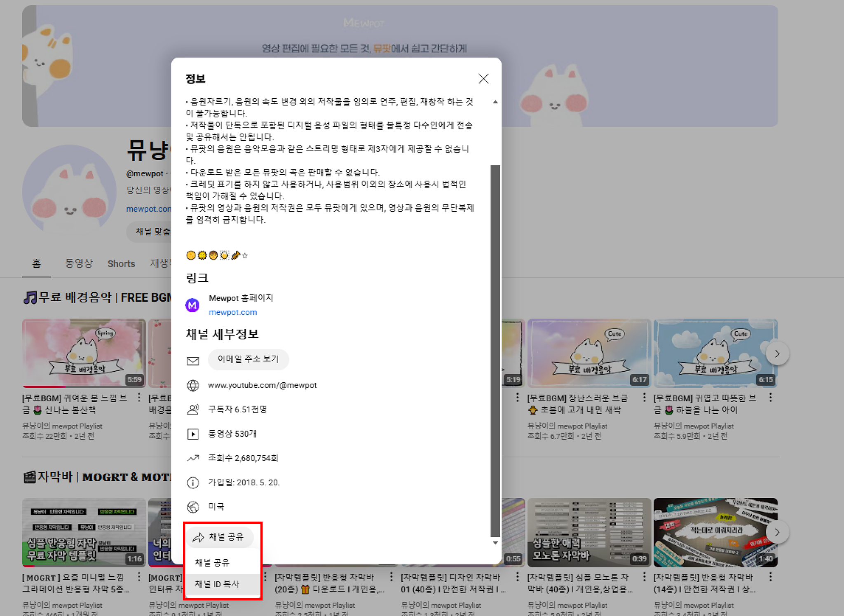Open more options for 심플 모노톤 자막바 video
This screenshot has height=616, width=844.
tap(644, 577)
